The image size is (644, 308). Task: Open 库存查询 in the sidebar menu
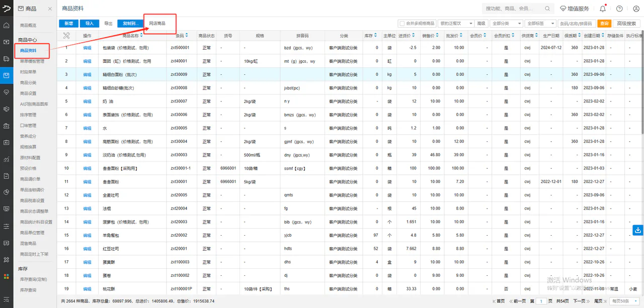tap(28, 290)
